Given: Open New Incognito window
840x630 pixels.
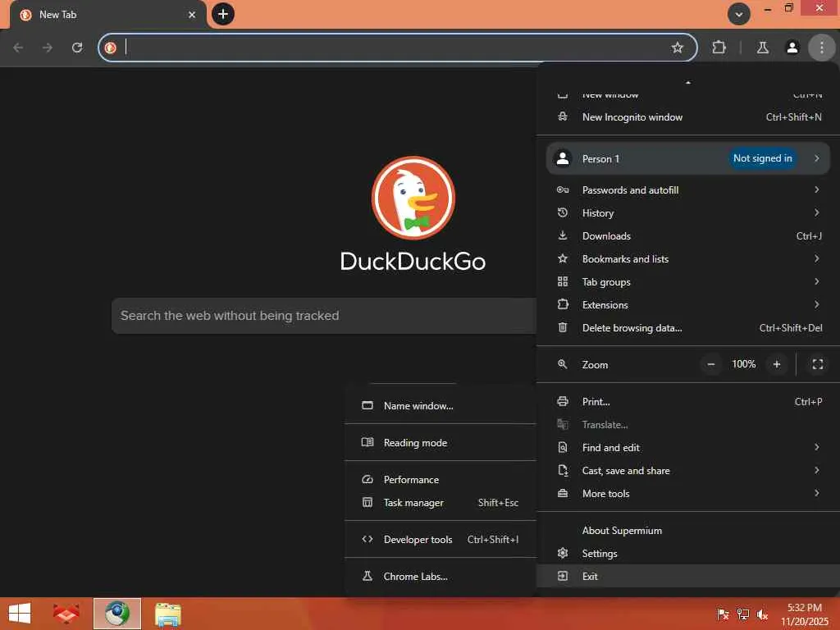Looking at the screenshot, I should (688, 116).
